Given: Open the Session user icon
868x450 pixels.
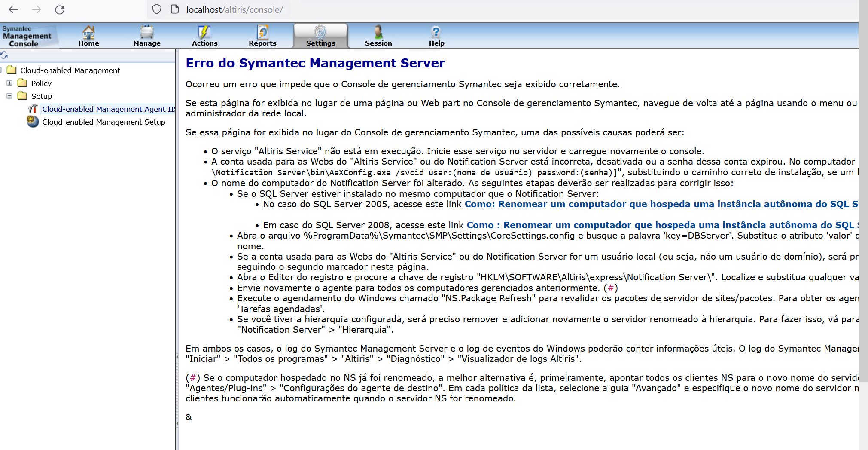Looking at the screenshot, I should tap(378, 32).
